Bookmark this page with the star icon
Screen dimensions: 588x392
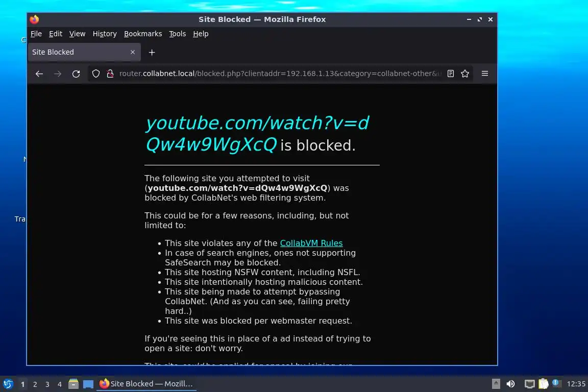tap(465, 73)
